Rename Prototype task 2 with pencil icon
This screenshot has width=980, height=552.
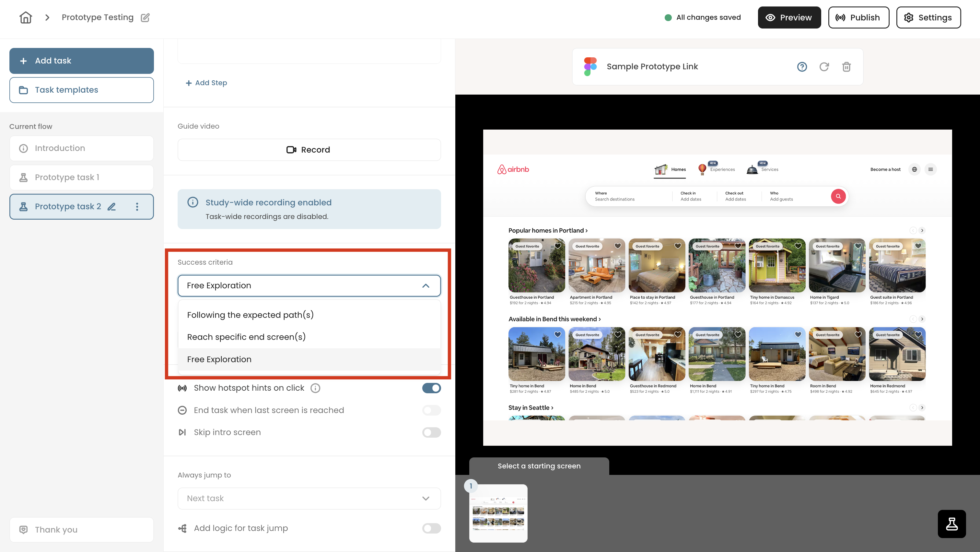coord(111,207)
